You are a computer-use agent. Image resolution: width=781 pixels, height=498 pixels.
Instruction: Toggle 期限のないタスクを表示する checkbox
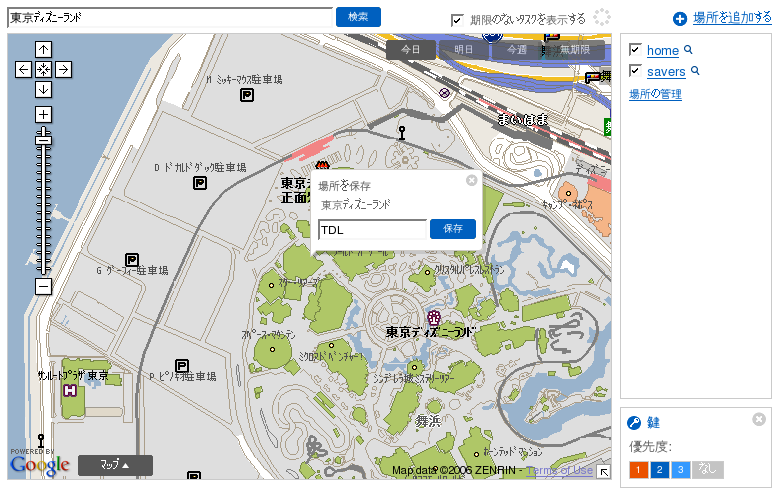click(x=457, y=20)
